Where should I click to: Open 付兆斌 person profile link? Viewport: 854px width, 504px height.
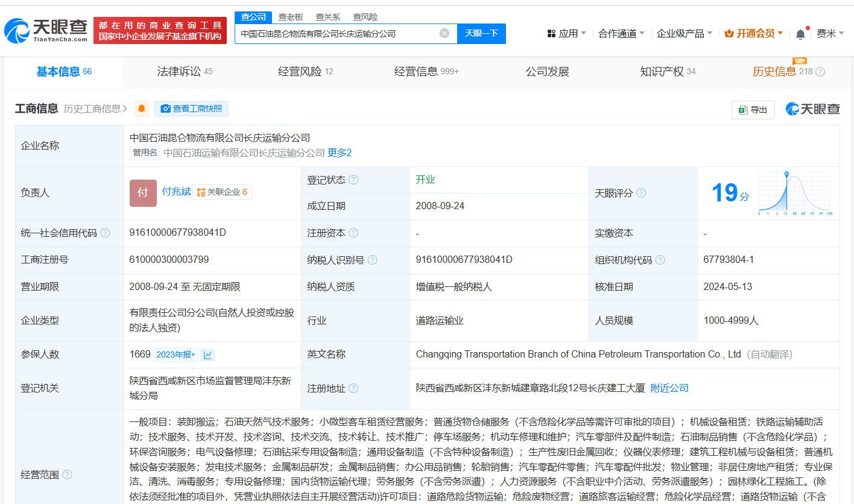(176, 192)
